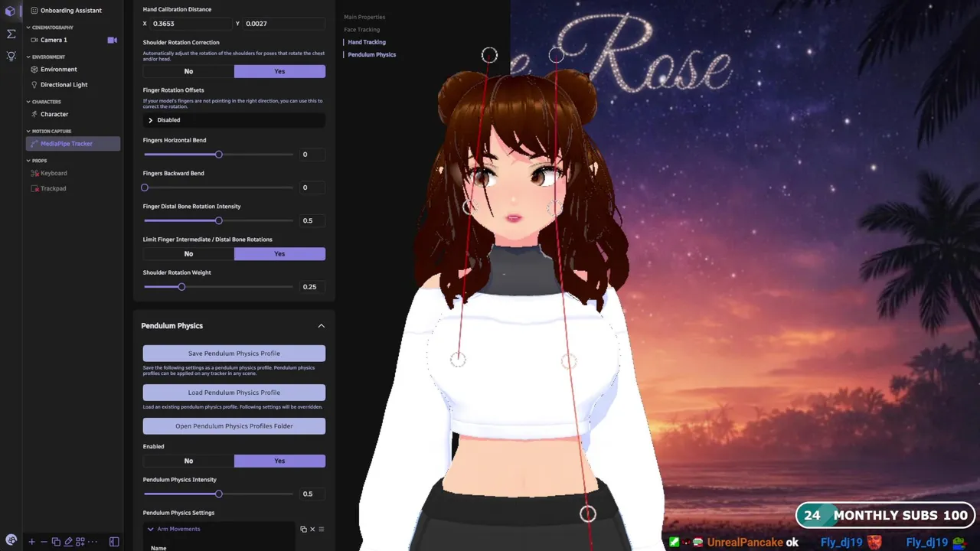Click the duplicate asset icon
The height and width of the screenshot is (551, 980).
tap(56, 542)
